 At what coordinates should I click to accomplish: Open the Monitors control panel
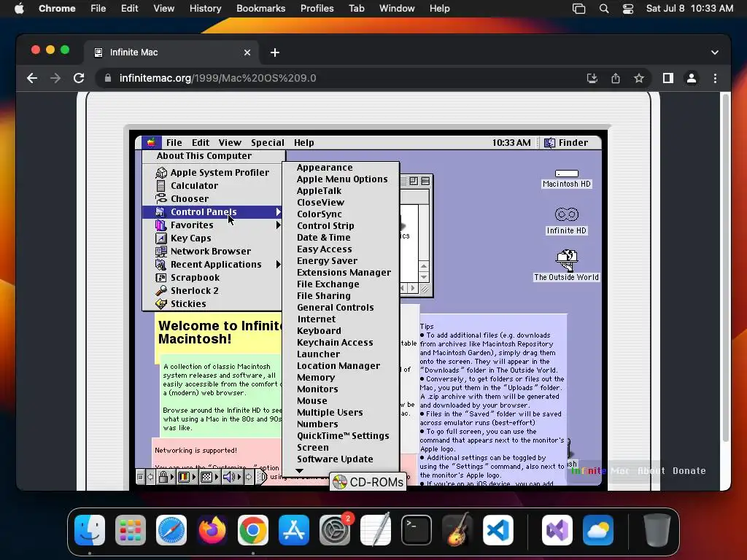click(341, 389)
